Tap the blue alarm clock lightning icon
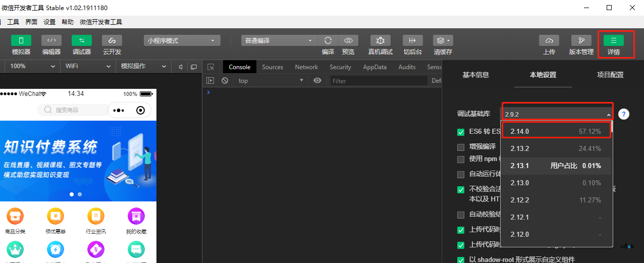This screenshot has width=644, height=263. point(56,250)
